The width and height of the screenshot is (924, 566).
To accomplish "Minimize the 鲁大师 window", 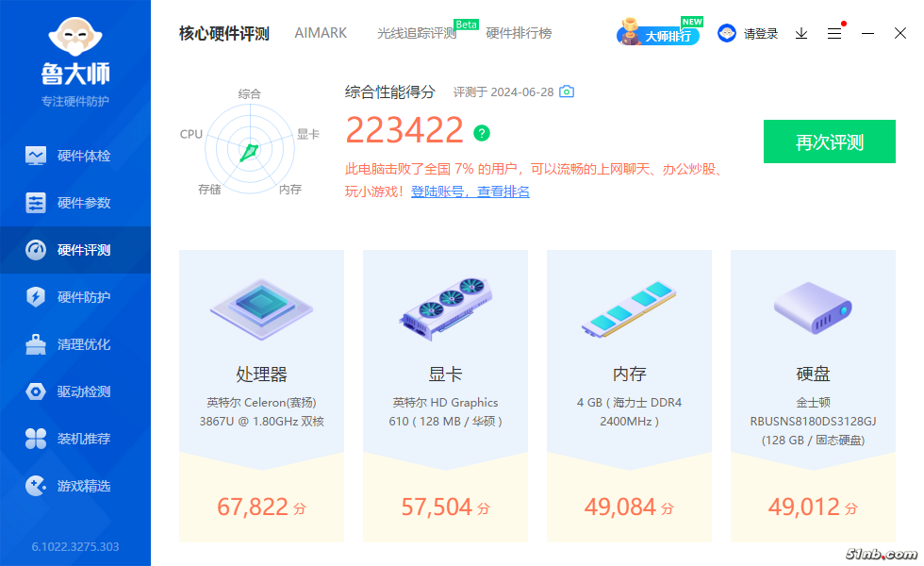I will click(x=867, y=34).
